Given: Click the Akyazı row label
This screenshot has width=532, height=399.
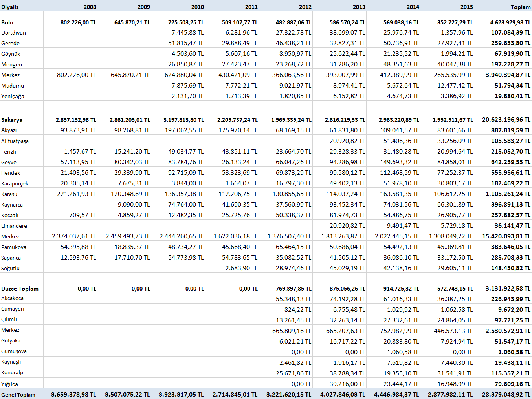Looking at the screenshot, I should [x=9, y=130].
